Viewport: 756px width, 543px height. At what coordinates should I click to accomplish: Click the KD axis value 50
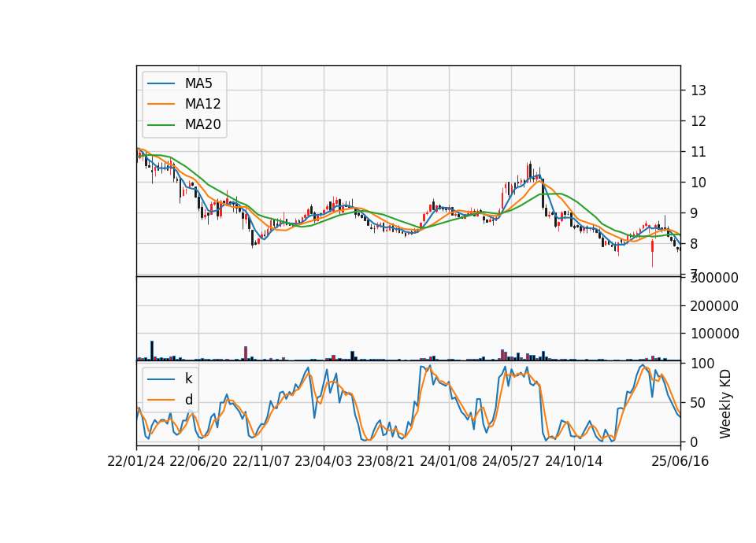[x=699, y=402]
